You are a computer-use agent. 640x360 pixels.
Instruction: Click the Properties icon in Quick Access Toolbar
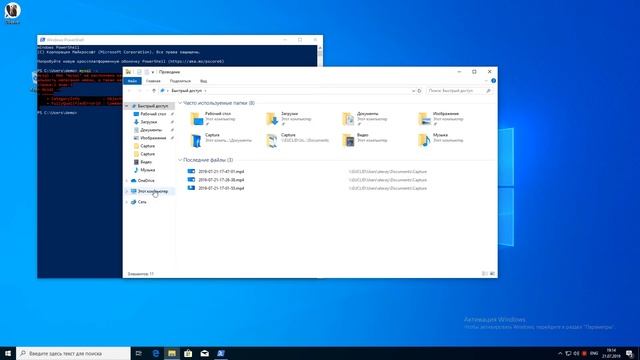coord(139,72)
